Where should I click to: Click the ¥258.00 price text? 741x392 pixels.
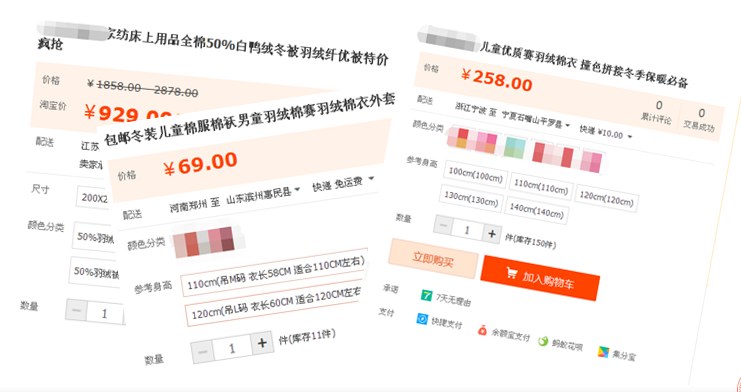(x=496, y=79)
